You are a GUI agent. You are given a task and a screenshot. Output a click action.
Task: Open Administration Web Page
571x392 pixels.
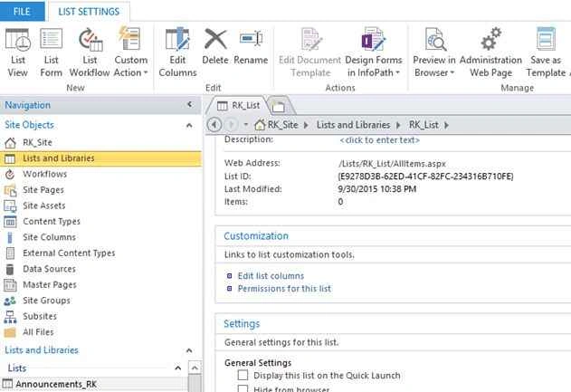[490, 53]
